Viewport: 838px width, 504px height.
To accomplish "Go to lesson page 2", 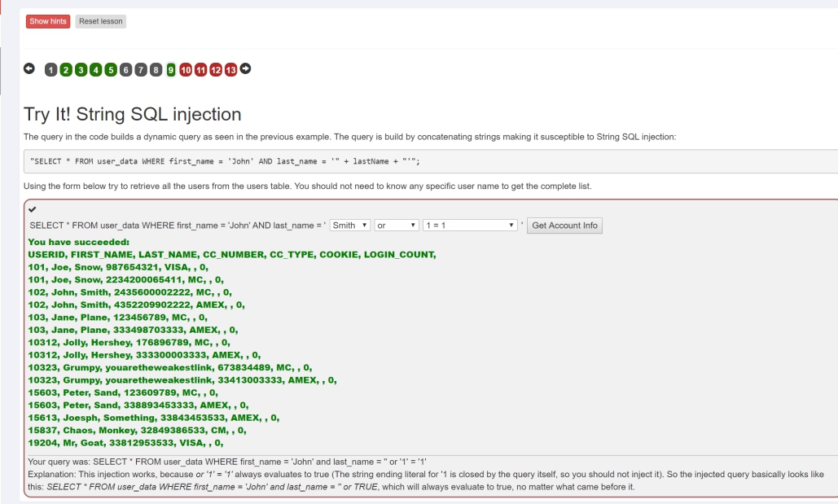I will pos(66,70).
